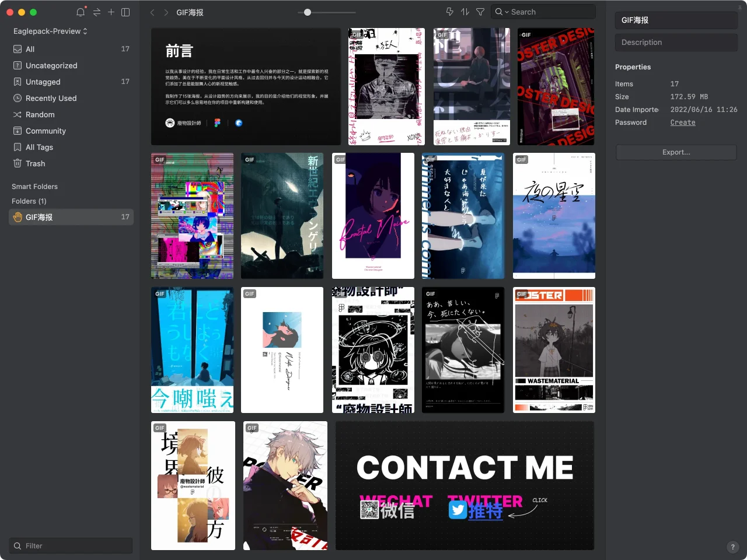Click the GIF海报 breadcrumb title
747x560 pixels.
[190, 12]
